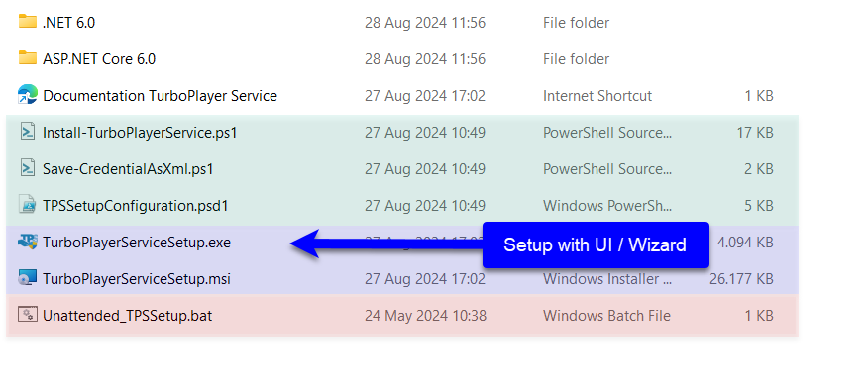
Task: Select the .NET 6.0 folder icon
Action: pyautogui.click(x=27, y=22)
